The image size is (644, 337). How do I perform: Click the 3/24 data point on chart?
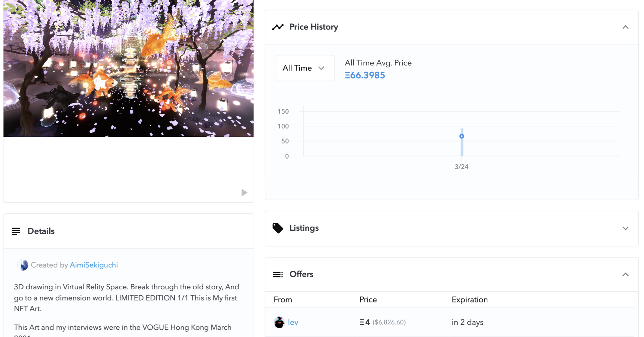click(462, 136)
